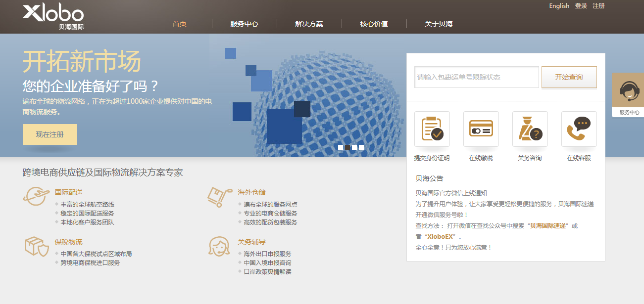The image size is (644, 304).
Task: Open 在线客服 phone chat icon
Action: click(x=579, y=129)
